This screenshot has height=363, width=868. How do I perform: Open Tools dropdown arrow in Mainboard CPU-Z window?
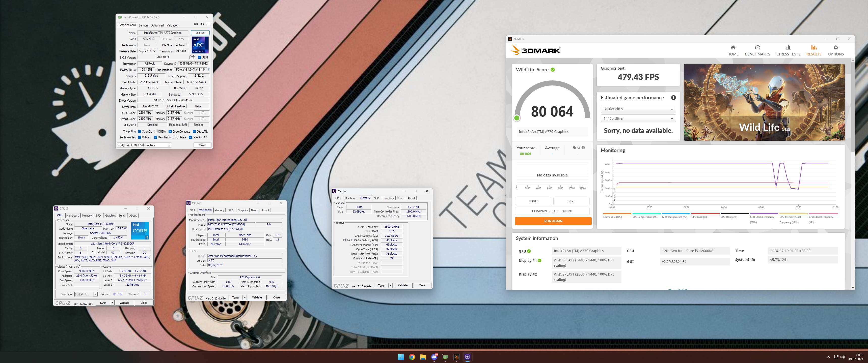[x=245, y=297]
